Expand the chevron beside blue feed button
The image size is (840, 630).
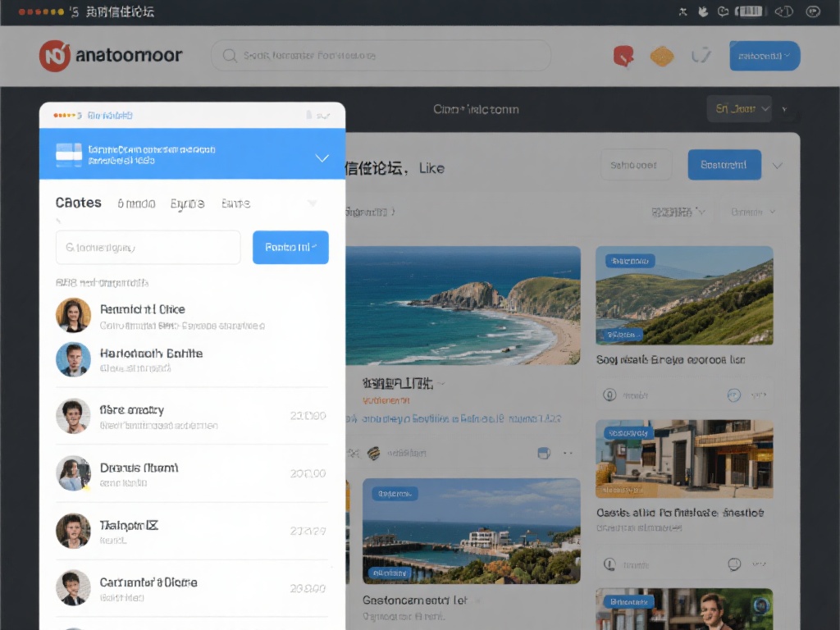(x=778, y=166)
